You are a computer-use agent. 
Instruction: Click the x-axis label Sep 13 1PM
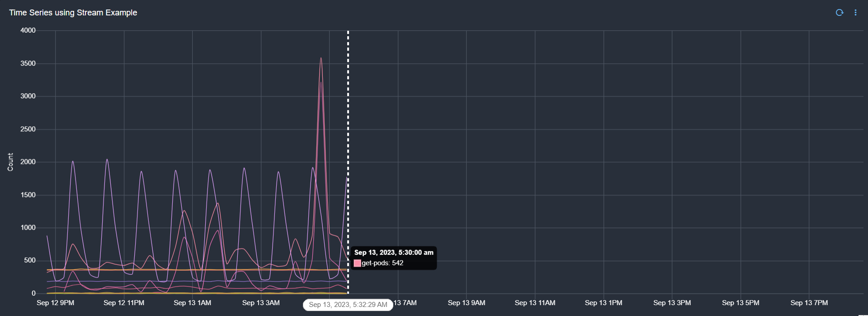click(604, 303)
